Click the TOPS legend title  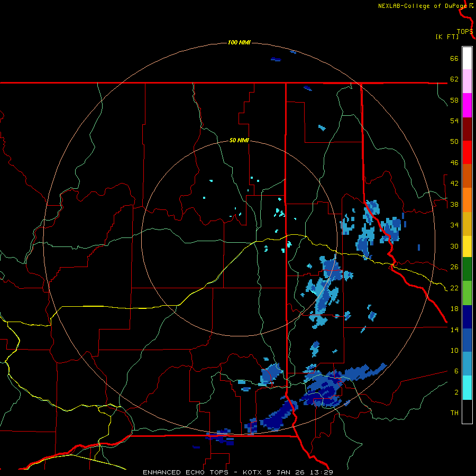pos(465,31)
